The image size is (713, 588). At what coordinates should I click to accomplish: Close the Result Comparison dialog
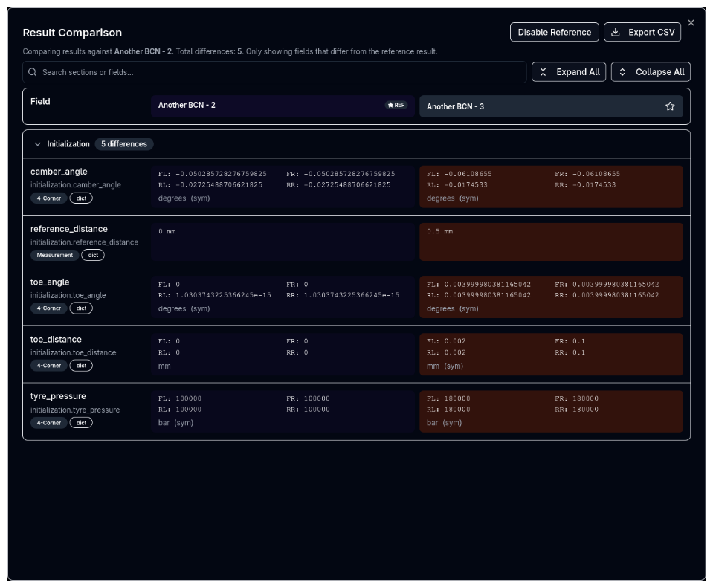point(691,23)
